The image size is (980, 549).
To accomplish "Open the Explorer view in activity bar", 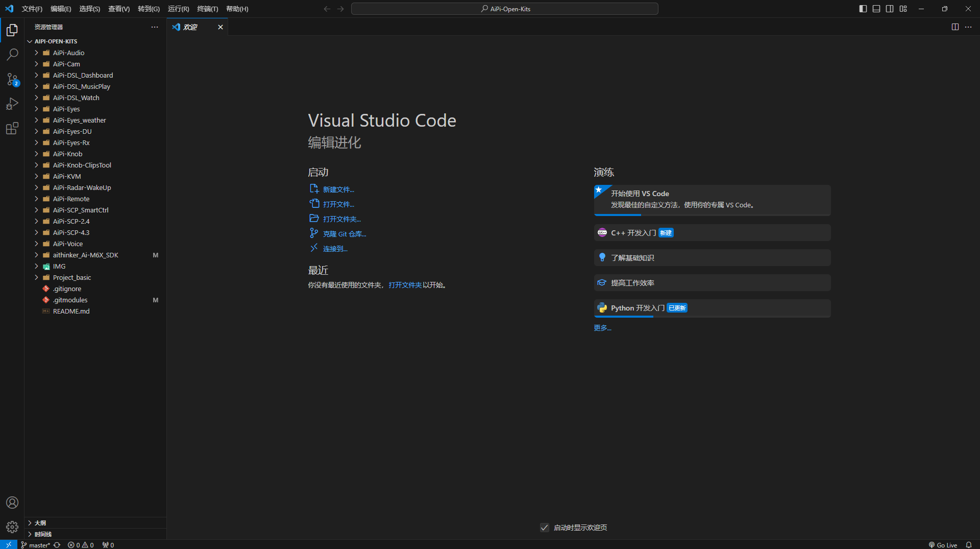I will coord(12,30).
